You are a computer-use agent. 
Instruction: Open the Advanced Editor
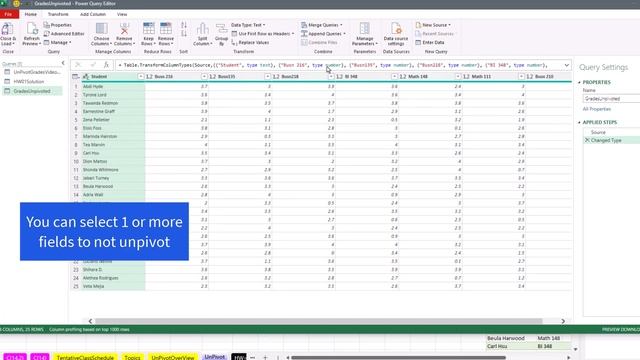coord(64,34)
